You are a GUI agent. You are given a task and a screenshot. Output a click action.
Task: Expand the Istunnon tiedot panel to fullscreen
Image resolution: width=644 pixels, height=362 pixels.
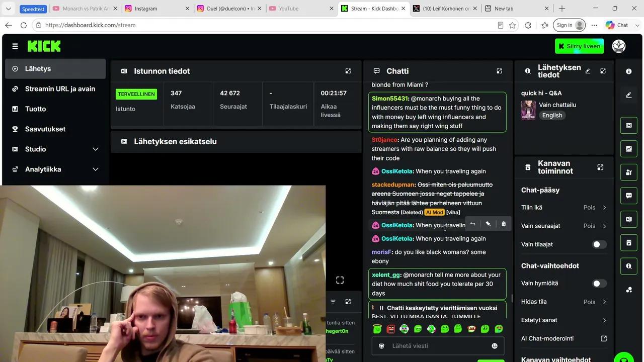[x=348, y=71]
